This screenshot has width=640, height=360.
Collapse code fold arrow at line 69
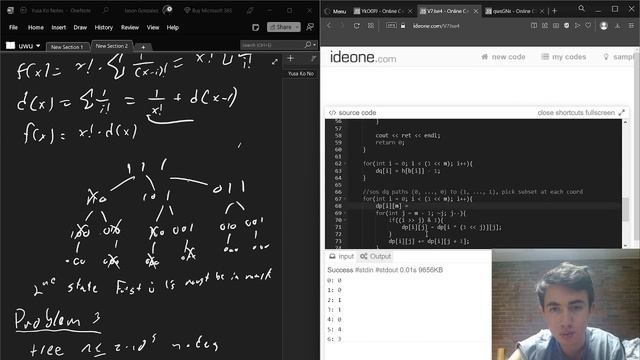345,213
